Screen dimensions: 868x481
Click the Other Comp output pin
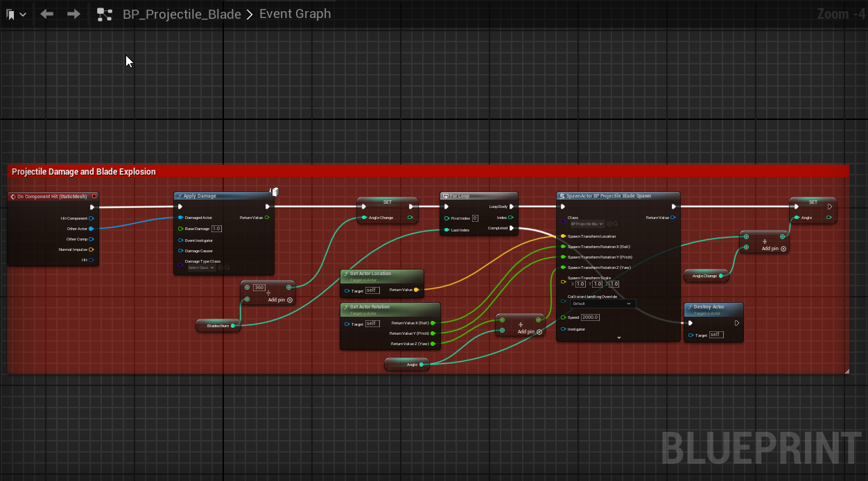point(92,239)
